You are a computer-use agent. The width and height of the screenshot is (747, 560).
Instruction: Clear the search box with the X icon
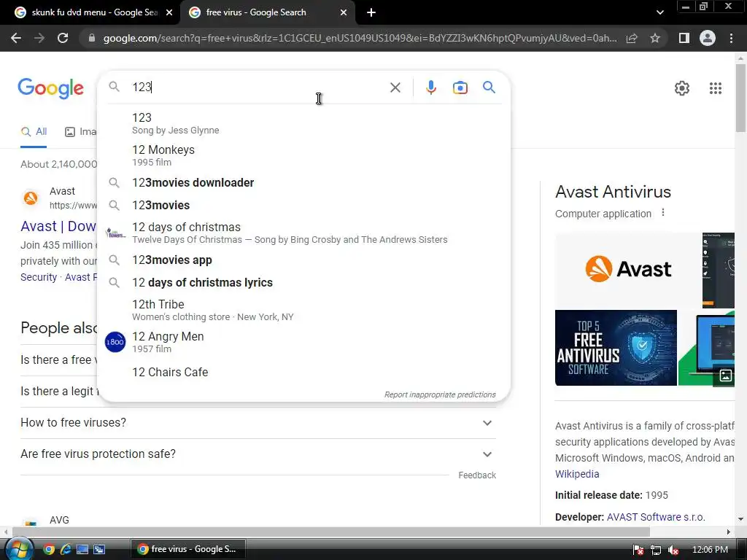(x=395, y=87)
